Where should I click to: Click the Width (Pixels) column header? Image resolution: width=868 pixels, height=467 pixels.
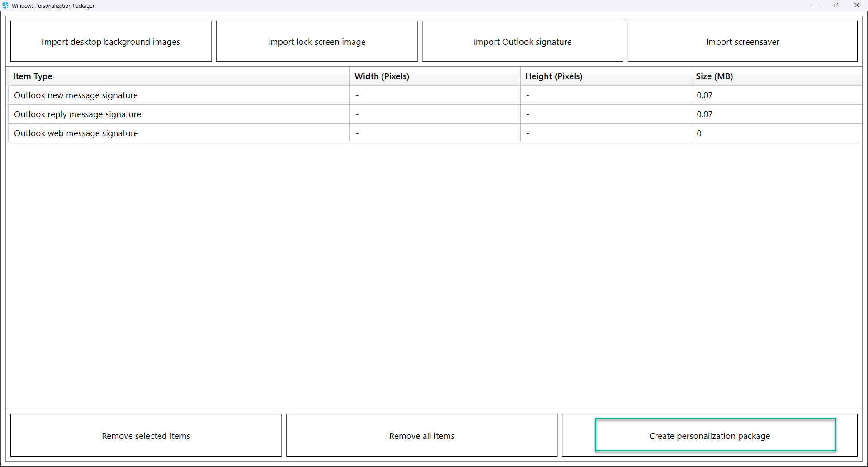click(x=382, y=76)
